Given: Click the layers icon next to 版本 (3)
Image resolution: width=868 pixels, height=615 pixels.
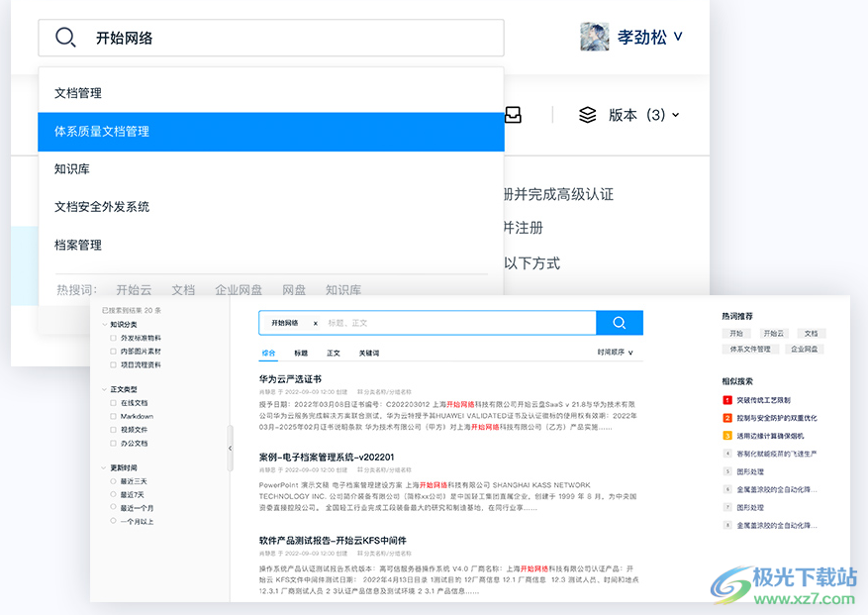Looking at the screenshot, I should [587, 115].
